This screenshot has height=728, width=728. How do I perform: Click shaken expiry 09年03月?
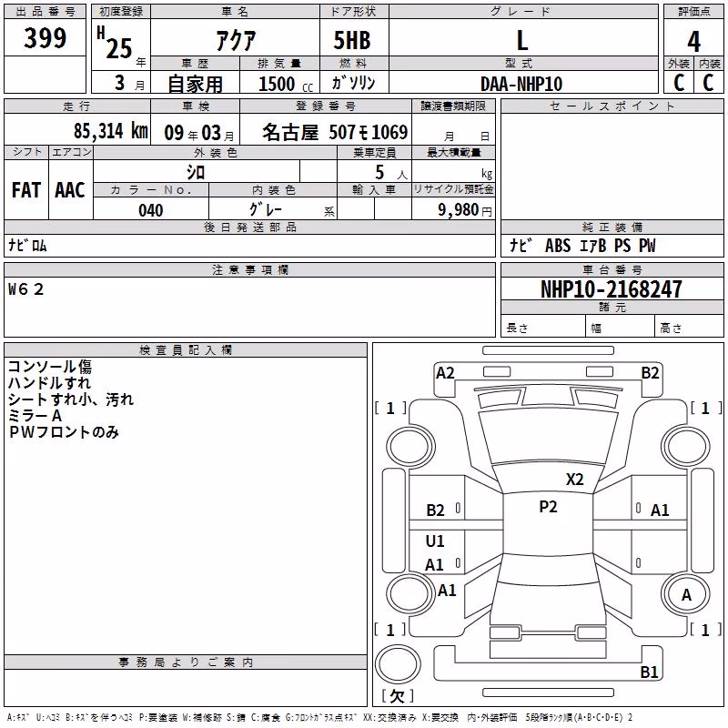[x=199, y=133]
